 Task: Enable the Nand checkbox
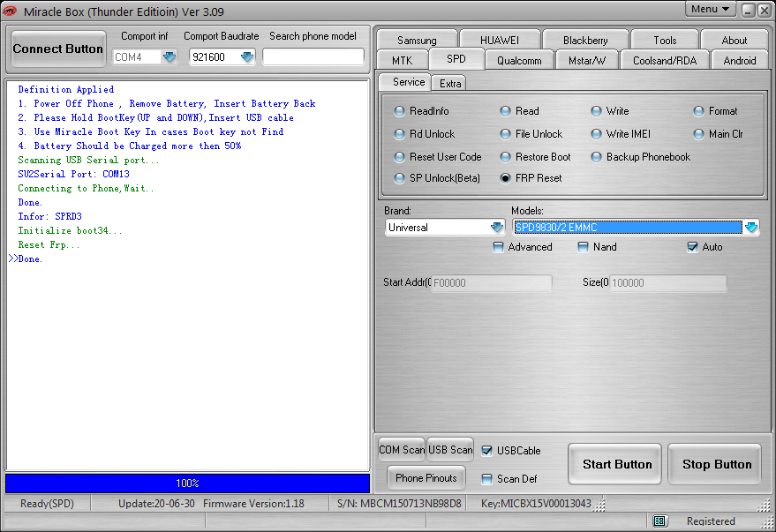tap(584, 247)
